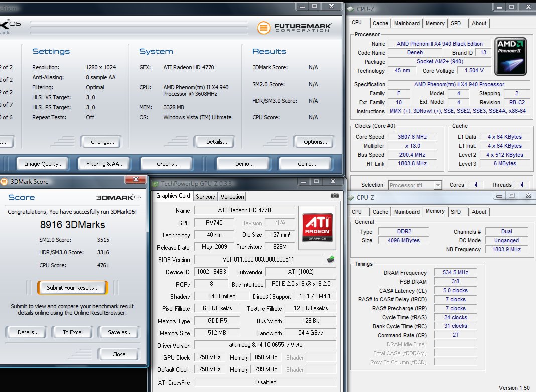Click Submit Your Results... button
Screen dimensions: 536x392
[x=73, y=288]
